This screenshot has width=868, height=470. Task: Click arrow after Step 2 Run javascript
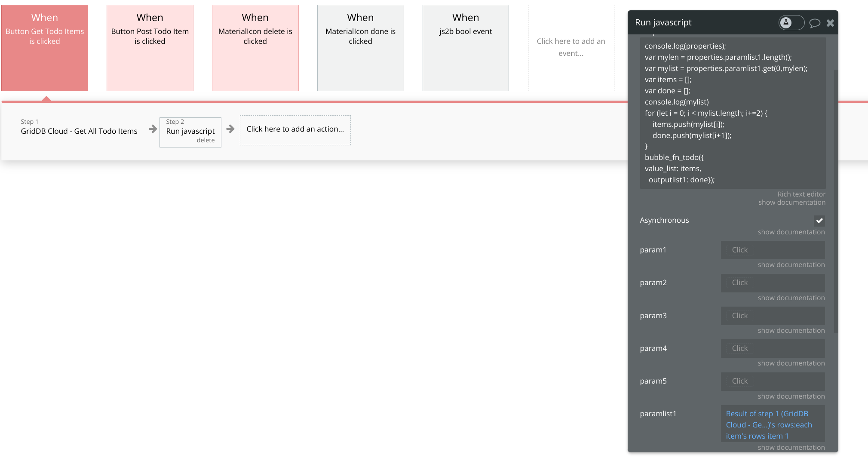click(230, 129)
